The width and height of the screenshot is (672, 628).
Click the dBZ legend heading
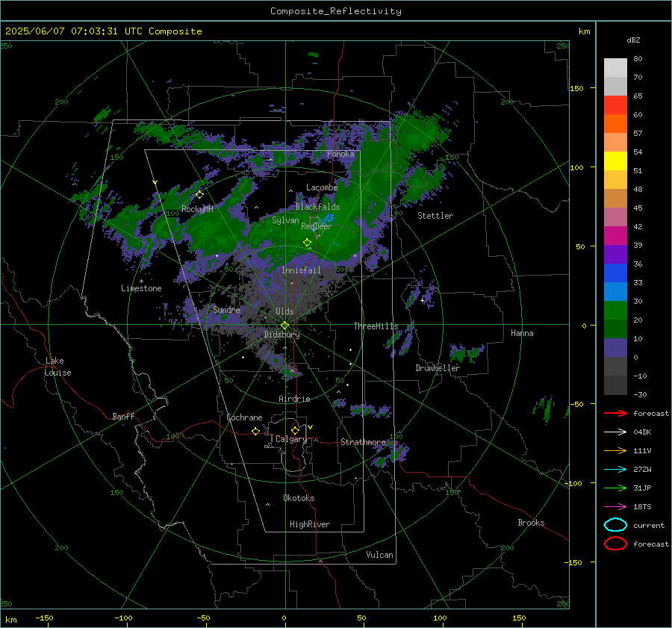pos(633,40)
